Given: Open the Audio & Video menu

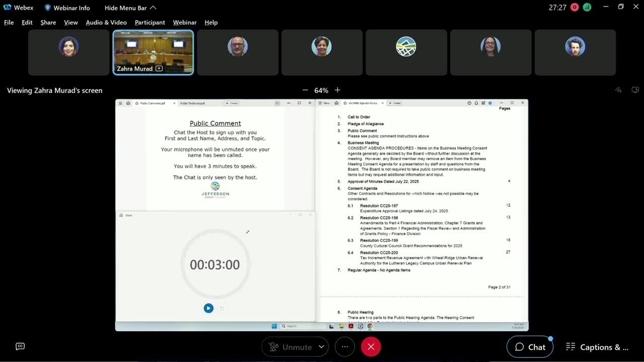Looking at the screenshot, I should click(x=106, y=23).
